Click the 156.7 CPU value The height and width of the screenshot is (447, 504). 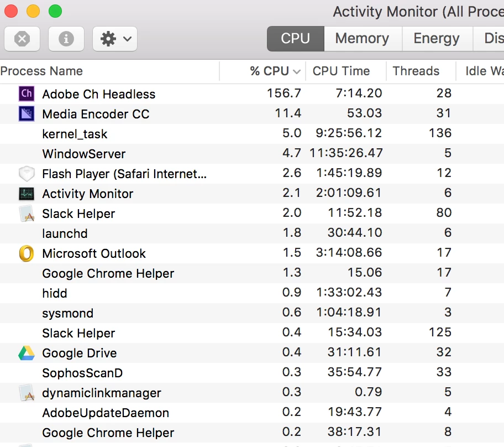coord(284,93)
